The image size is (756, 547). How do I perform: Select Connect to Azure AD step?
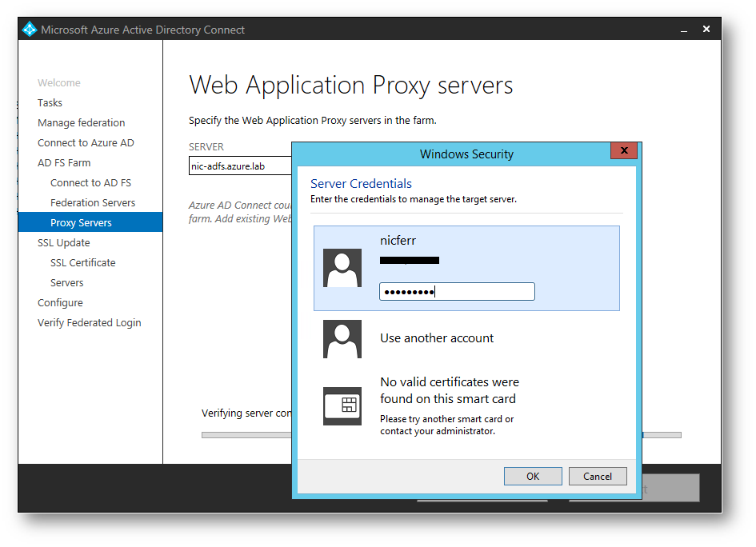click(86, 142)
